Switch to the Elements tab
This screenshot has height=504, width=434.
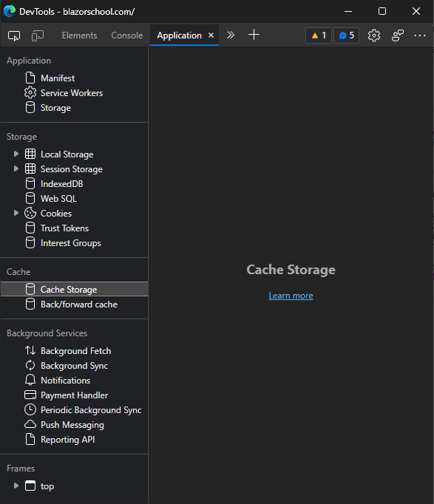pyautogui.click(x=79, y=35)
